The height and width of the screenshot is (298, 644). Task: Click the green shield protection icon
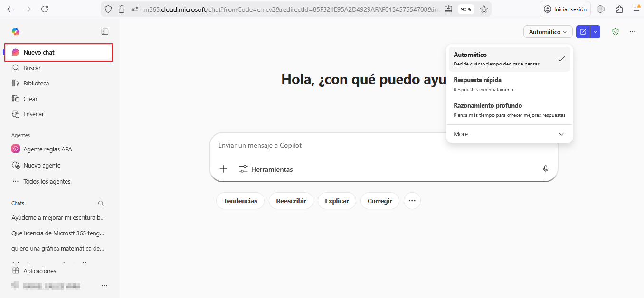pos(616,32)
